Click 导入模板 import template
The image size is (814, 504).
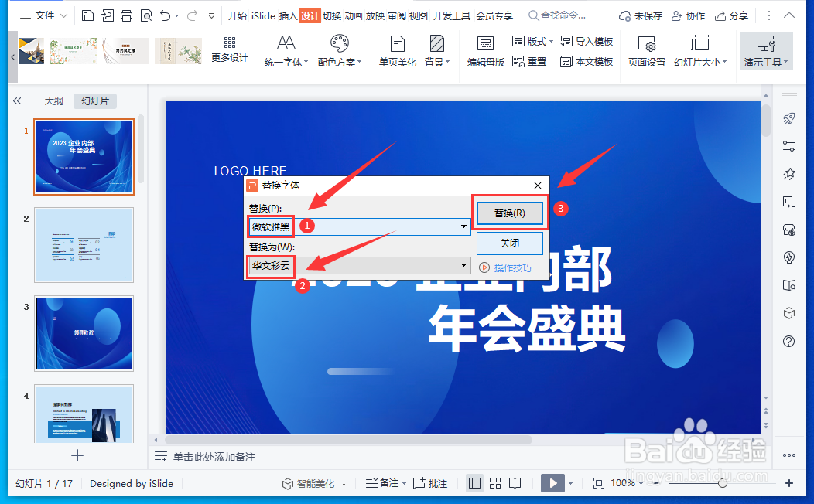tap(587, 42)
